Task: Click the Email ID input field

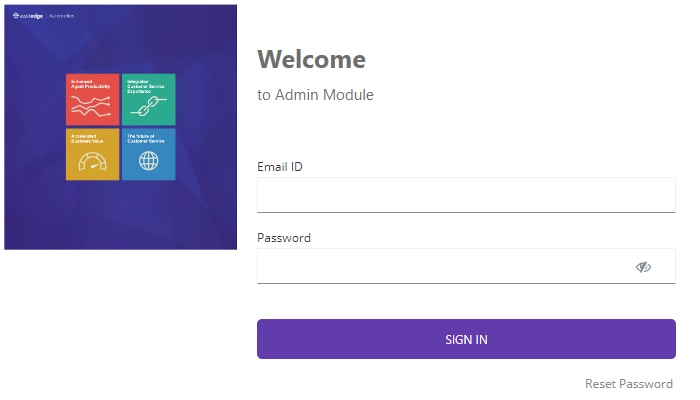Action: point(466,195)
